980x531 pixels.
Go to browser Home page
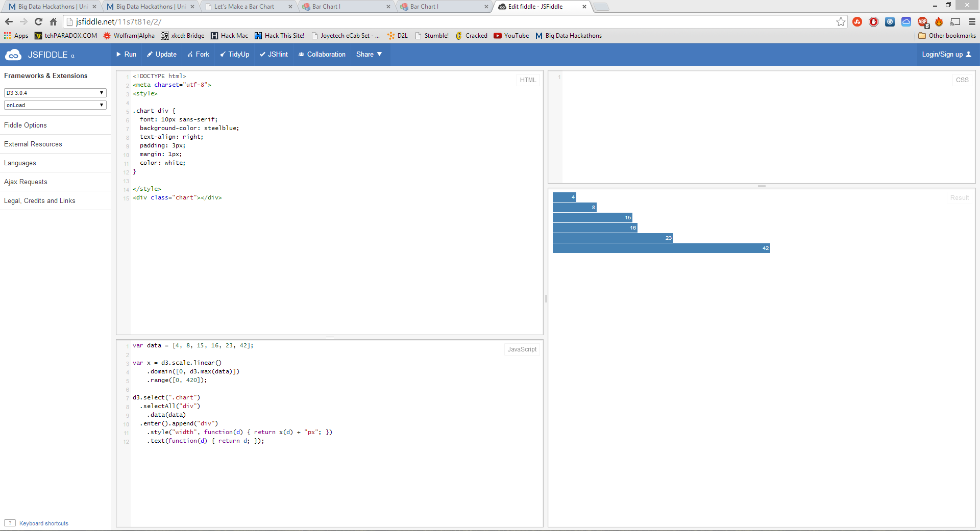point(53,21)
